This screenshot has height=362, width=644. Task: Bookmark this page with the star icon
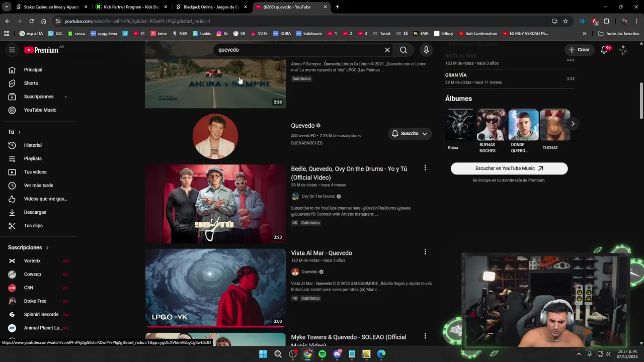click(566, 21)
